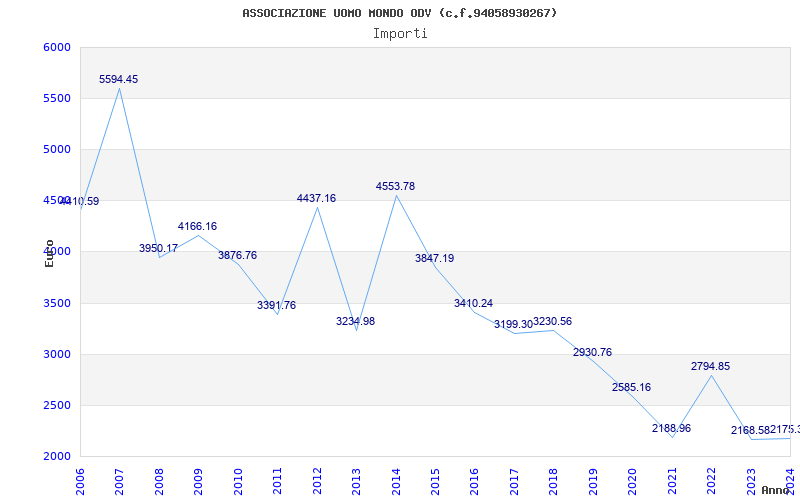Click the 4437.16 peak label

(x=316, y=198)
